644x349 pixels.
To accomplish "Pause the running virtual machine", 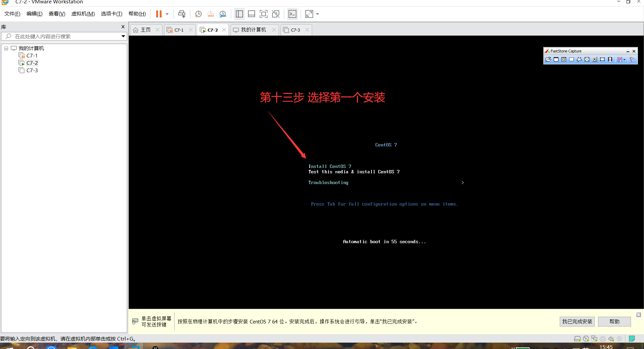I will click(159, 14).
